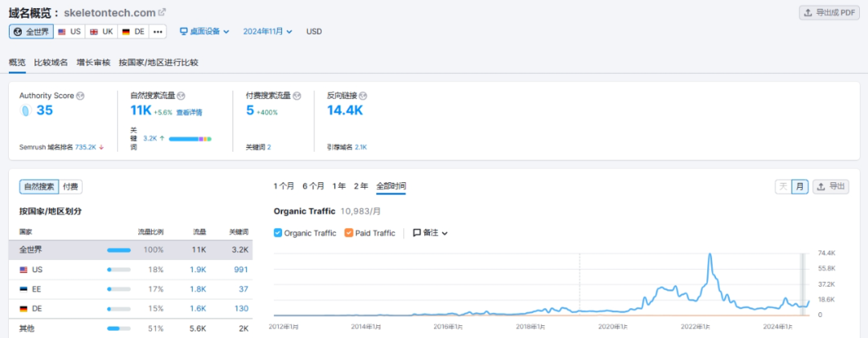868x338 pixels.
Task: Open skeletontech.com external link icon
Action: click(x=162, y=11)
